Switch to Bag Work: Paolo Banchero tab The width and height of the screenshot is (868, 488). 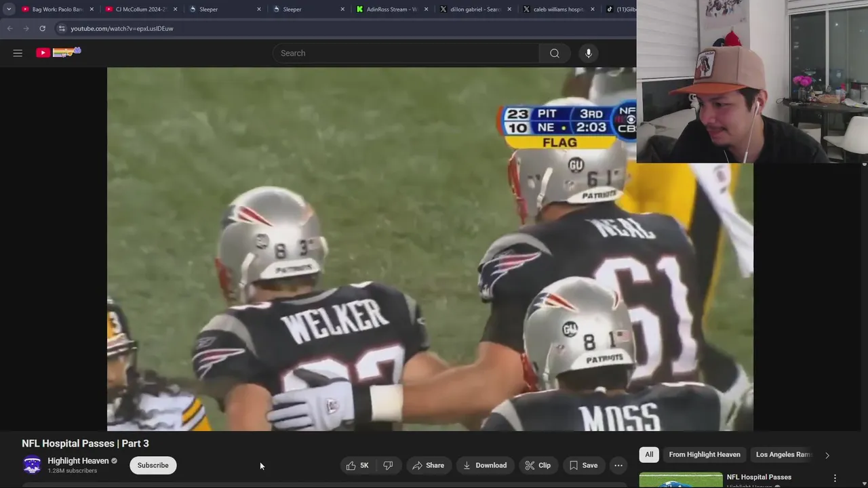58,9
